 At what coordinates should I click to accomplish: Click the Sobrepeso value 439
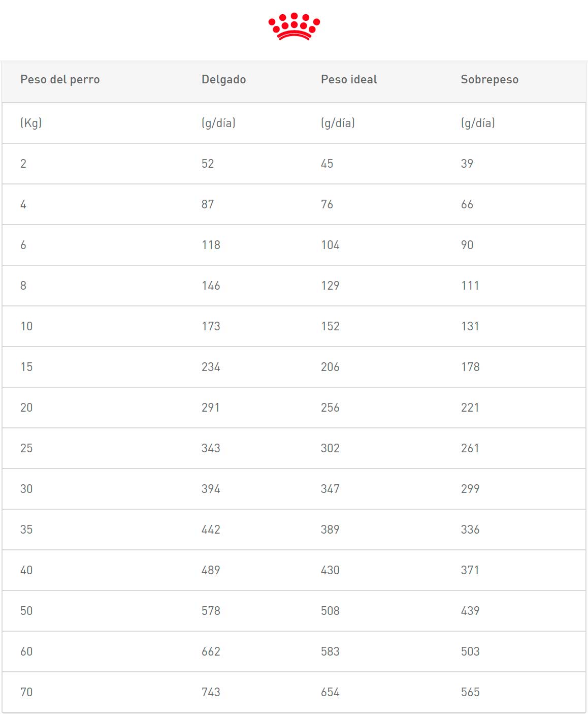[470, 611]
